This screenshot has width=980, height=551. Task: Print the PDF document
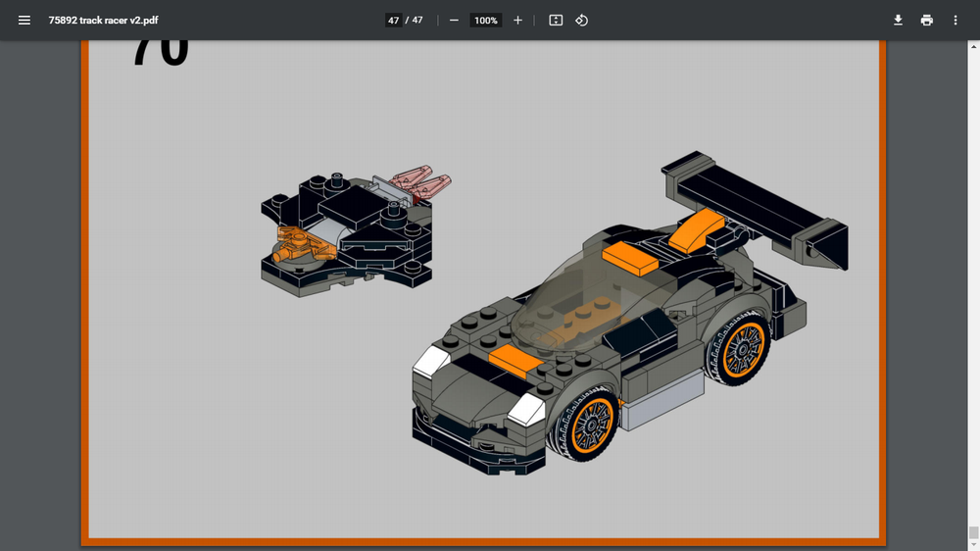(927, 20)
